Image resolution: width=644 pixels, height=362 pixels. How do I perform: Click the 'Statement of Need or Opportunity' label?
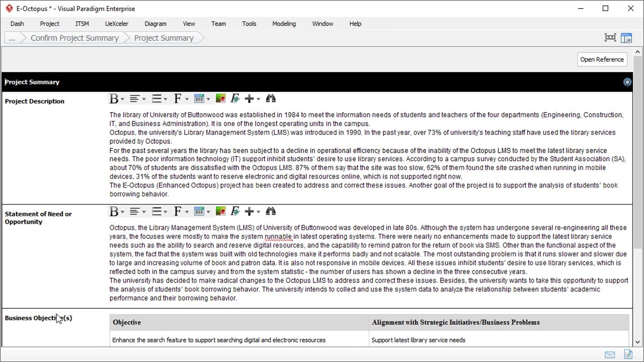(38, 218)
